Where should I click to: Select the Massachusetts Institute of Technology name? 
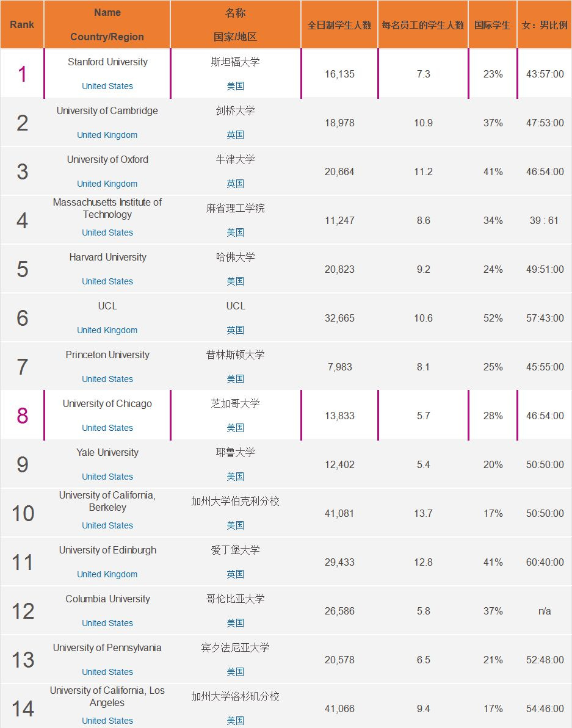(x=107, y=208)
